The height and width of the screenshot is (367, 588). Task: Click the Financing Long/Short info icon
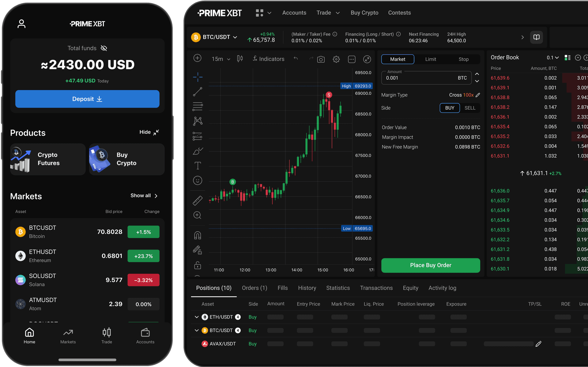tap(398, 34)
